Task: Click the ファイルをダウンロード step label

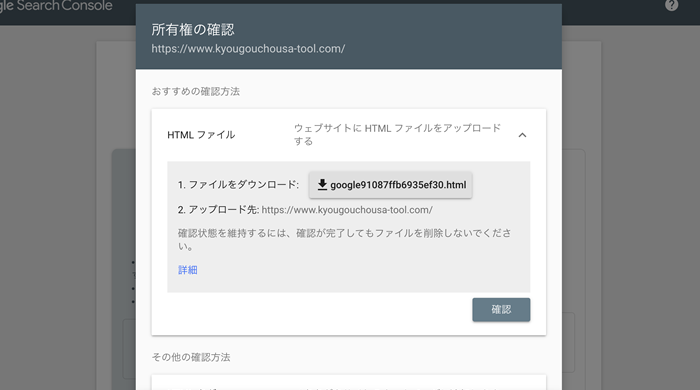Action: click(x=238, y=185)
